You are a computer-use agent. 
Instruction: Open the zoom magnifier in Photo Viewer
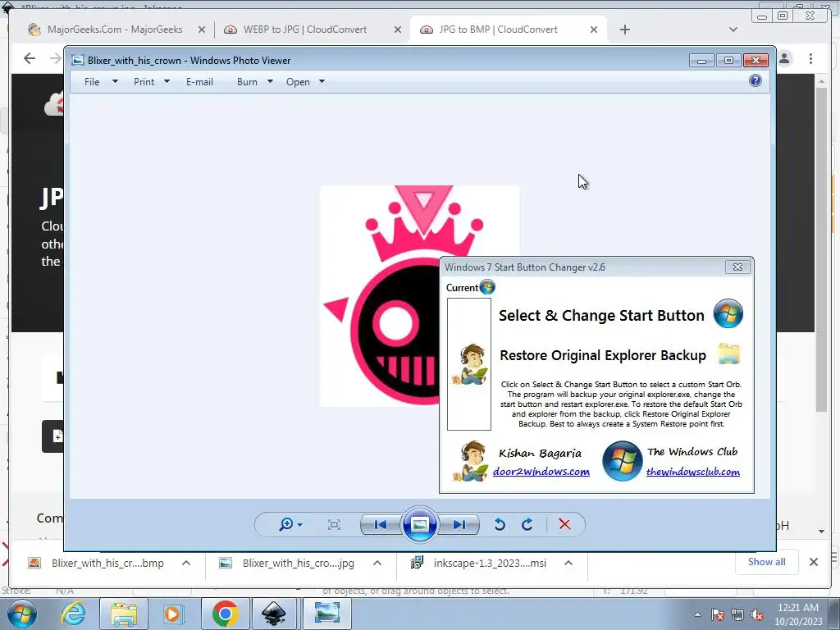point(290,524)
